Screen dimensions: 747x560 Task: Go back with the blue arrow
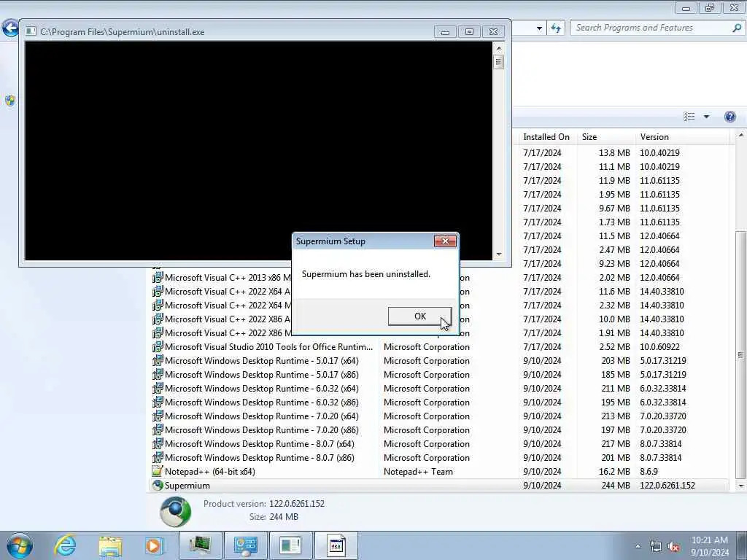(10, 28)
